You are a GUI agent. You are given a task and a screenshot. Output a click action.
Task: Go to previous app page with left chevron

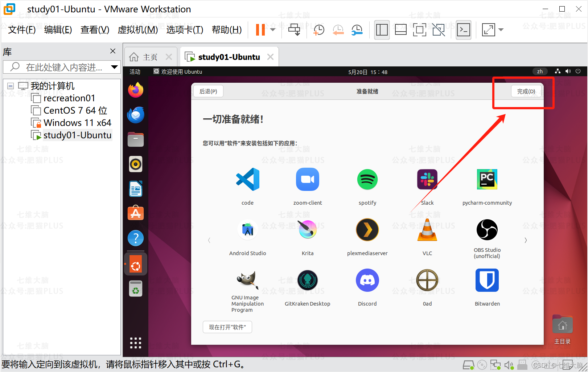[209, 240]
